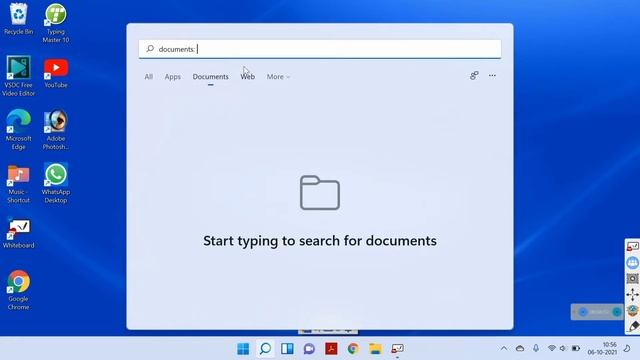Open the red Adobe Acrobat taskbar icon
Image resolution: width=640 pixels, height=360 pixels.
click(331, 349)
